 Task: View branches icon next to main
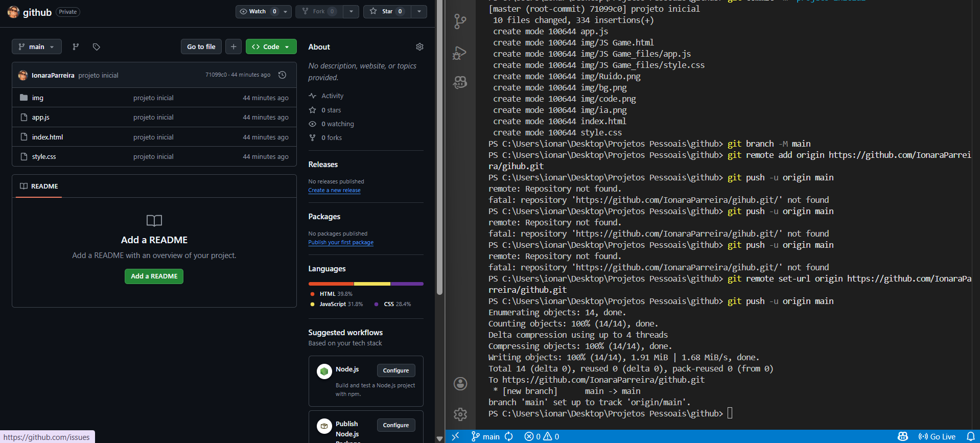pyautogui.click(x=76, y=47)
